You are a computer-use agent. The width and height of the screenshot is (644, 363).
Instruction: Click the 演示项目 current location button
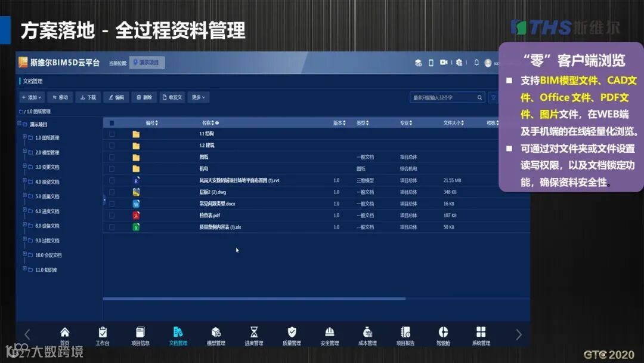[x=147, y=63]
